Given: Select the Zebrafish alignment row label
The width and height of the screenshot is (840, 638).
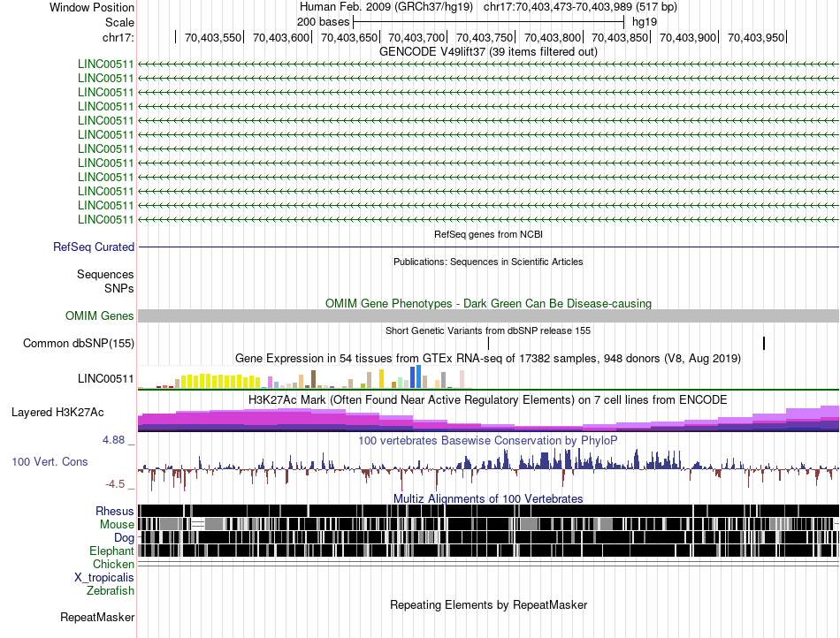Looking at the screenshot, I should 111,590.
